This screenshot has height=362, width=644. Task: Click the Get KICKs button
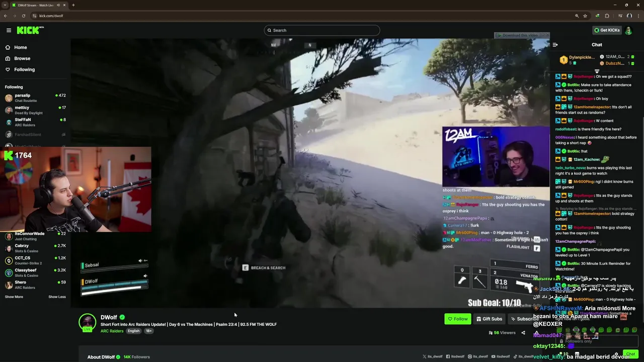click(607, 30)
